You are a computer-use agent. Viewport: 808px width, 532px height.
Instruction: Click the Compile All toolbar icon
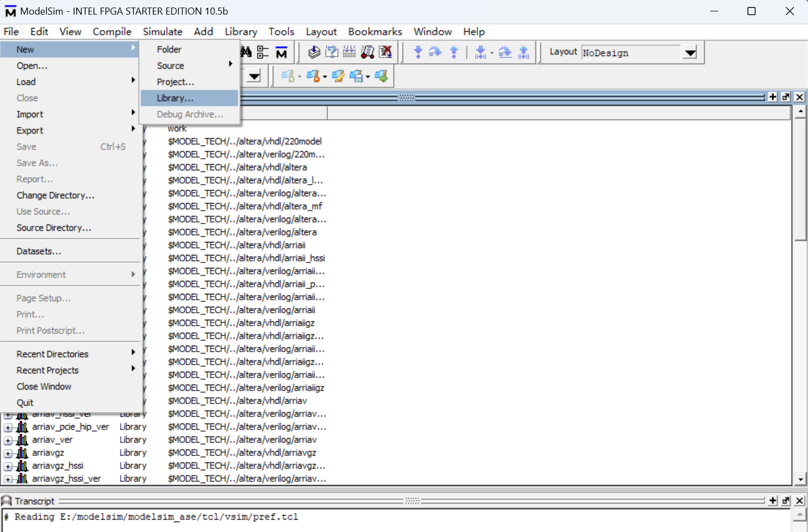coord(350,52)
